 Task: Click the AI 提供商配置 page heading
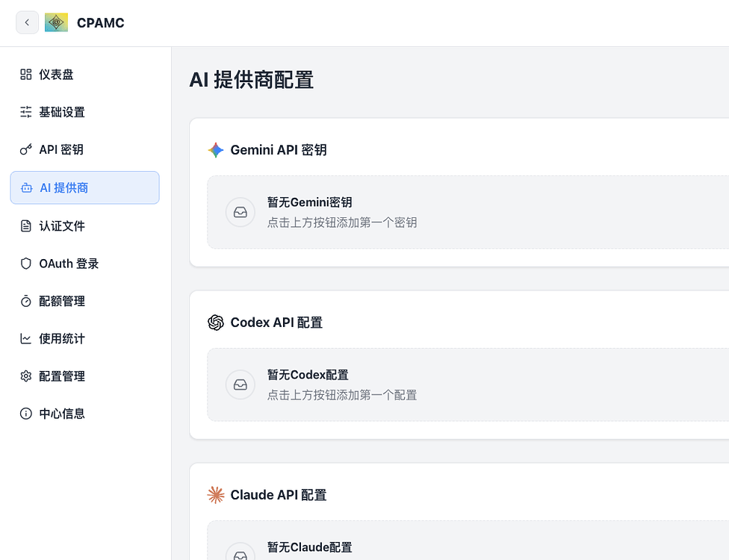coord(252,80)
